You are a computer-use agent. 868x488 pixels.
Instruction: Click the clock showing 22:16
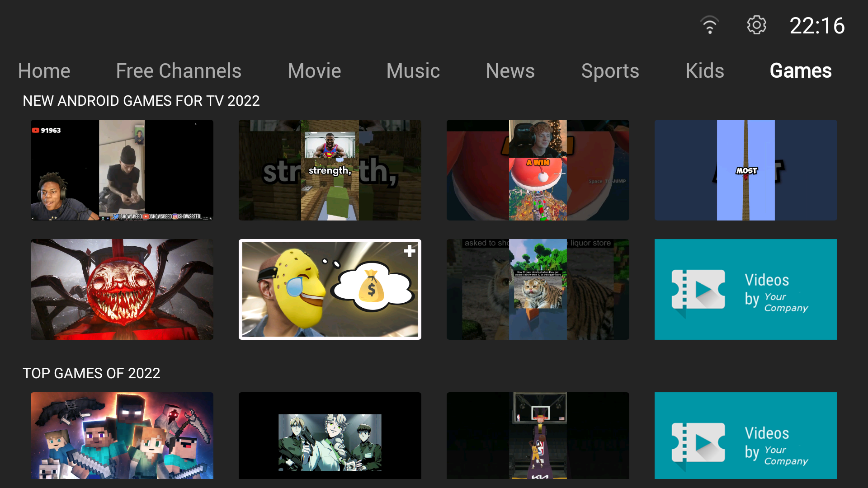[x=817, y=26]
